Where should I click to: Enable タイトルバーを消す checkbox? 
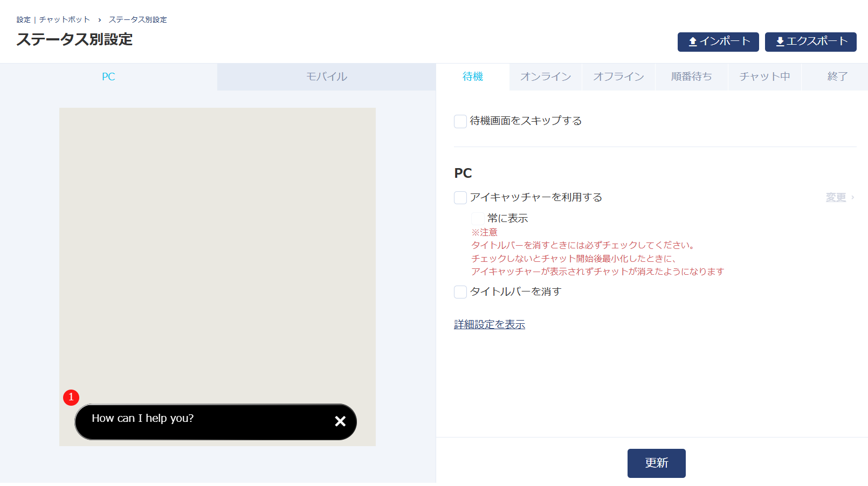tap(460, 292)
